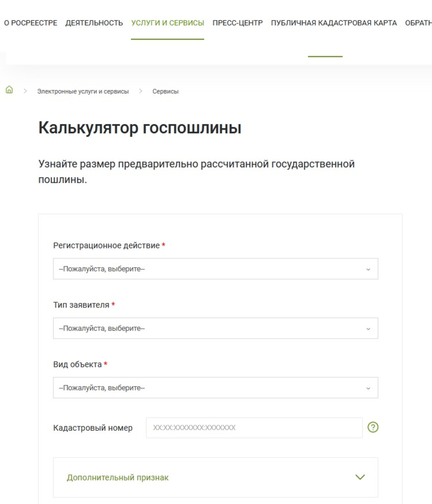This screenshot has height=504, width=432.
Task: Open the Вид объекта selection list
Action: tap(215, 388)
